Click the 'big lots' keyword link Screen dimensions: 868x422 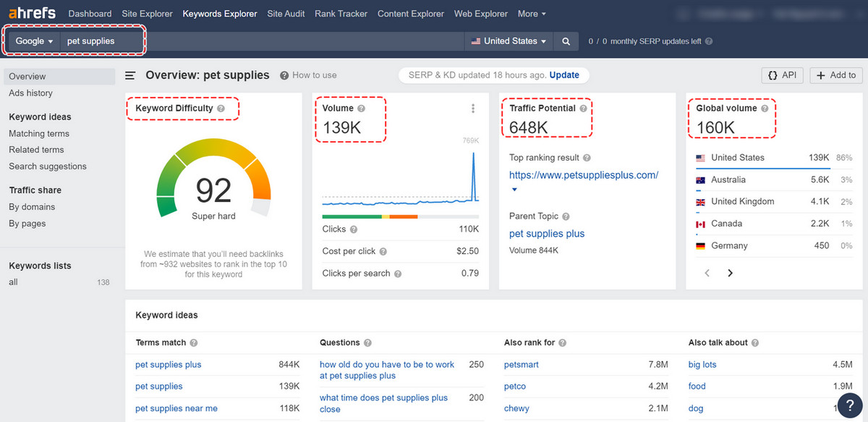tap(702, 365)
